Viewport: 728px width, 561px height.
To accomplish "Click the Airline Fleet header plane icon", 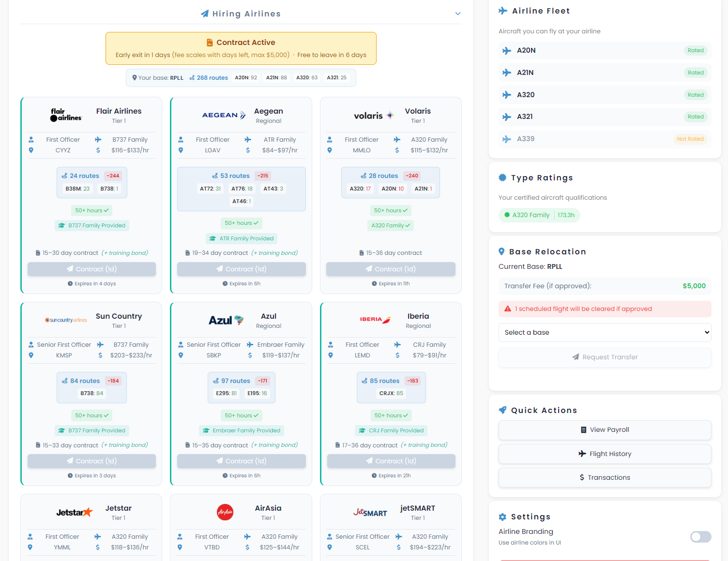I will [x=503, y=11].
